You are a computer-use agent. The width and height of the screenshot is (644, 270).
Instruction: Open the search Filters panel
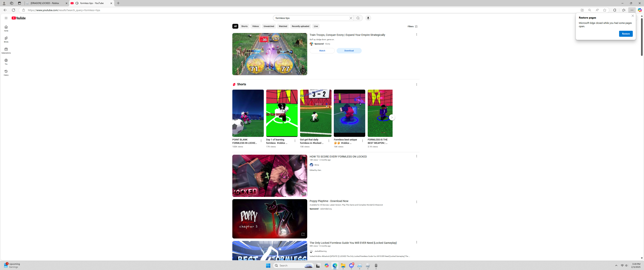tap(413, 27)
